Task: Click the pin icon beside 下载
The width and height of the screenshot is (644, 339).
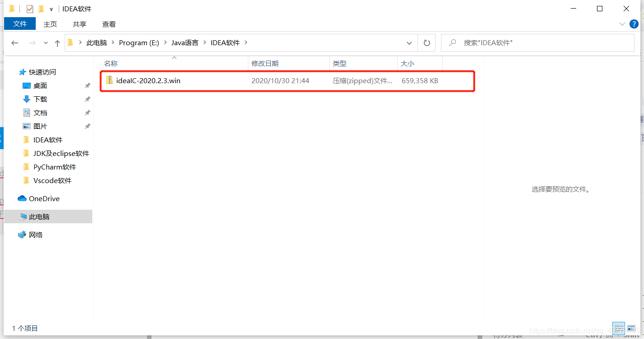Action: (87, 99)
